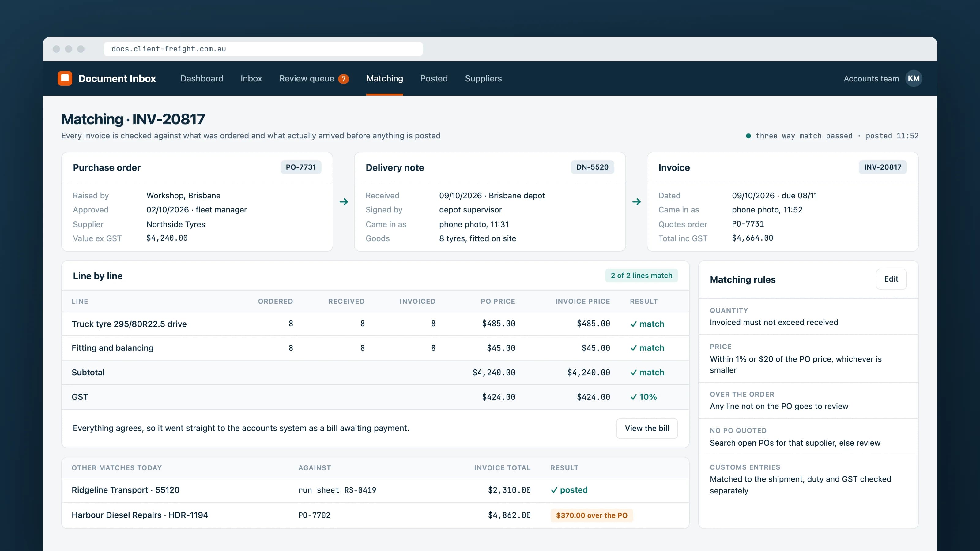Click the Edit button in Matching rules
The width and height of the screenshot is (980, 551).
click(891, 279)
